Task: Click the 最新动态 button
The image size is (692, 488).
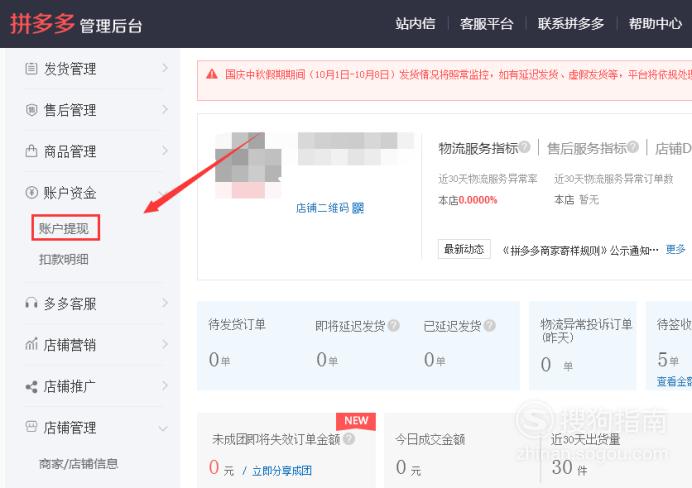Action: [464, 249]
